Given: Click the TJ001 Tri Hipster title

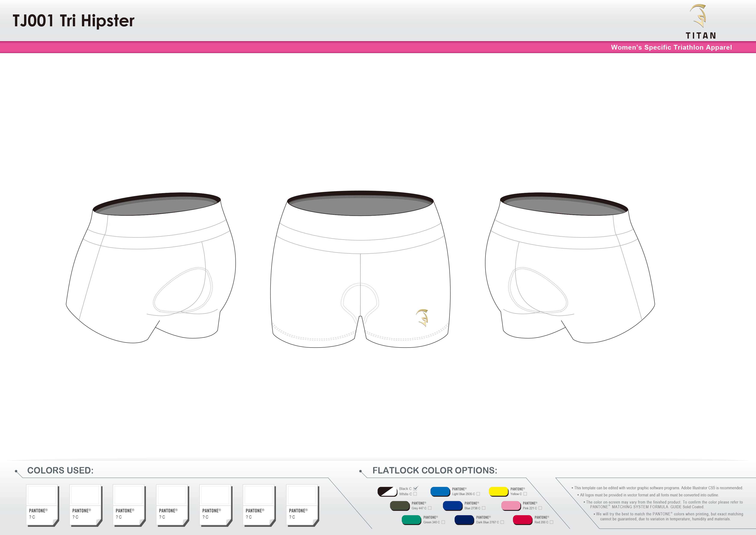Looking at the screenshot, I should [74, 21].
